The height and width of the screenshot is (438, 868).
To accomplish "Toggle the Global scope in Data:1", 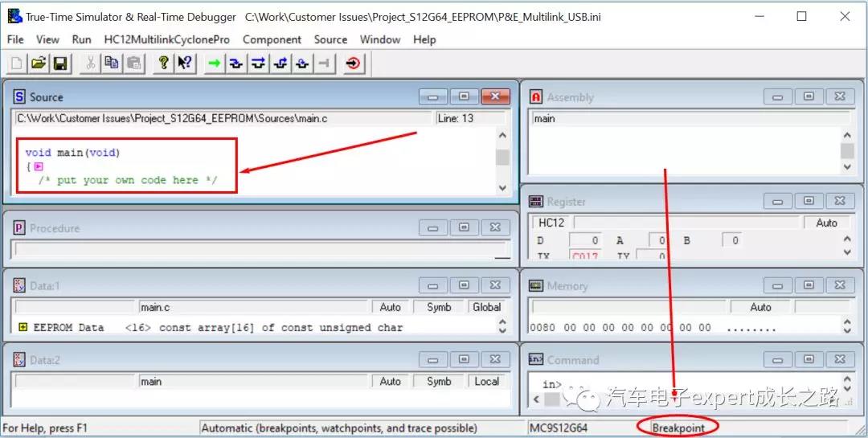I will 486,307.
